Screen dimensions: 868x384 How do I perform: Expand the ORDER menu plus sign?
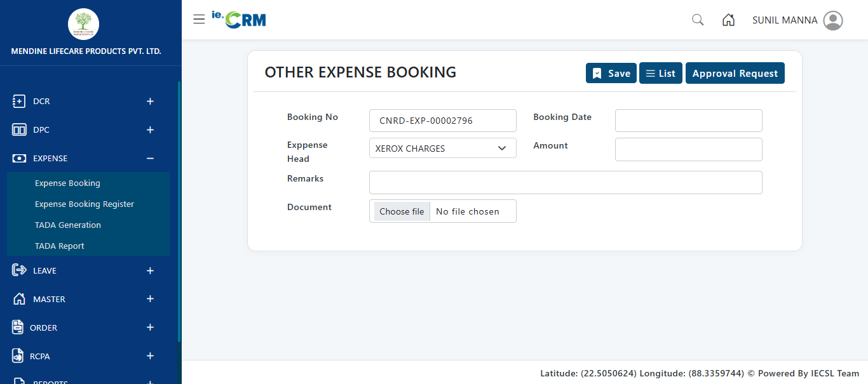click(150, 328)
